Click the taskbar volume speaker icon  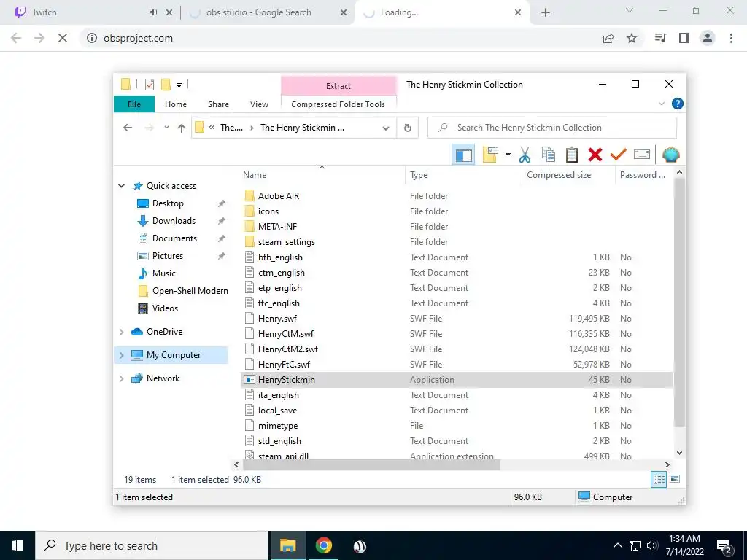pos(652,545)
